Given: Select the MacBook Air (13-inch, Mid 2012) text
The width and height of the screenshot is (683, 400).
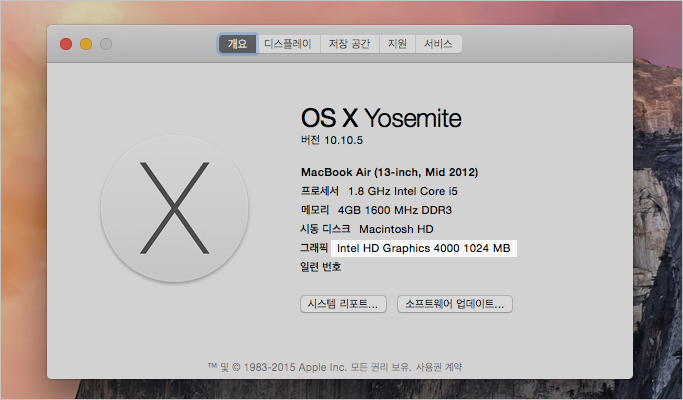Looking at the screenshot, I should click(x=389, y=173).
